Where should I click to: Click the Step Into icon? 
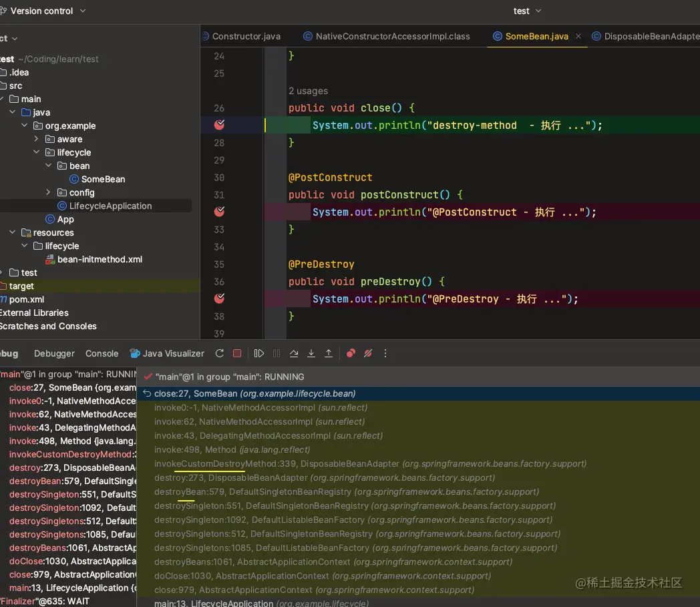311,353
